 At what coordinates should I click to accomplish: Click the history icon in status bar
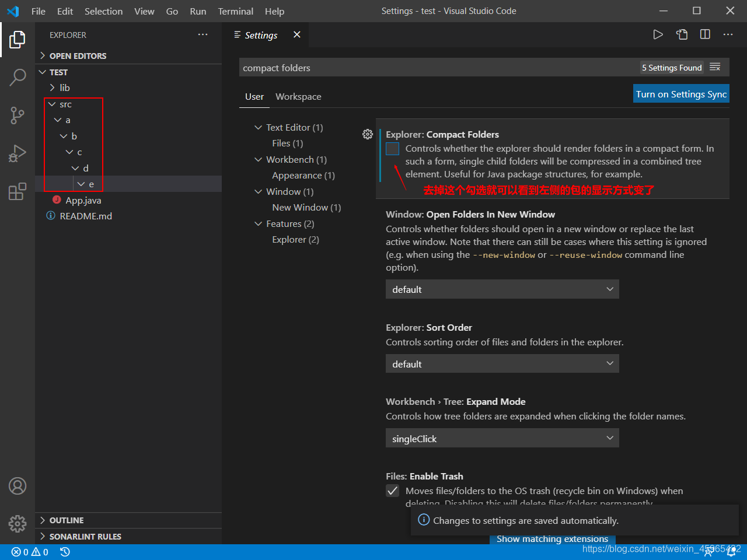[x=65, y=552]
